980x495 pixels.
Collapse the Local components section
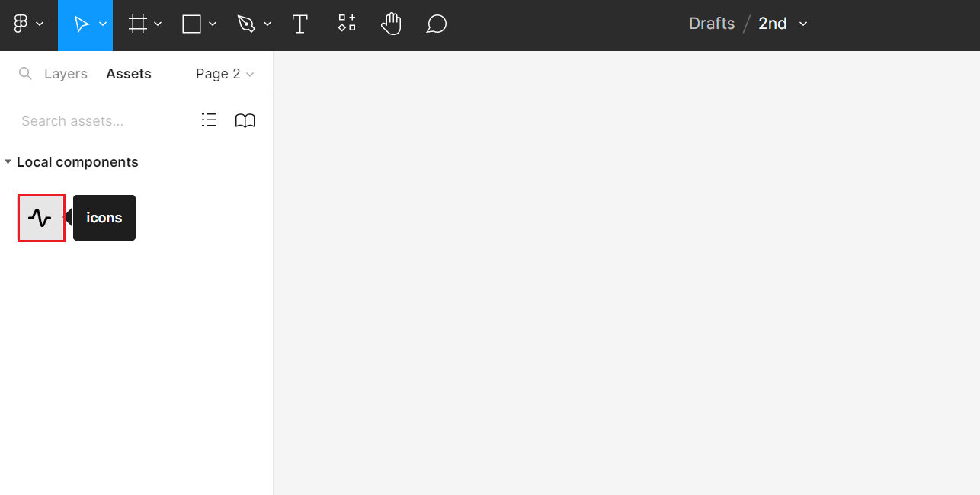tap(8, 162)
